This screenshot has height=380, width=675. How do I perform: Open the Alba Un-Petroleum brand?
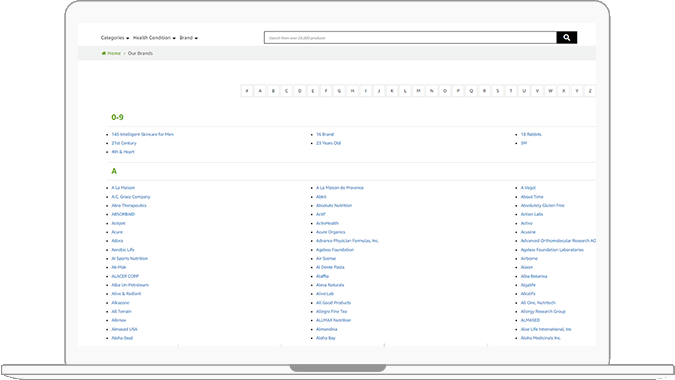pyautogui.click(x=130, y=285)
